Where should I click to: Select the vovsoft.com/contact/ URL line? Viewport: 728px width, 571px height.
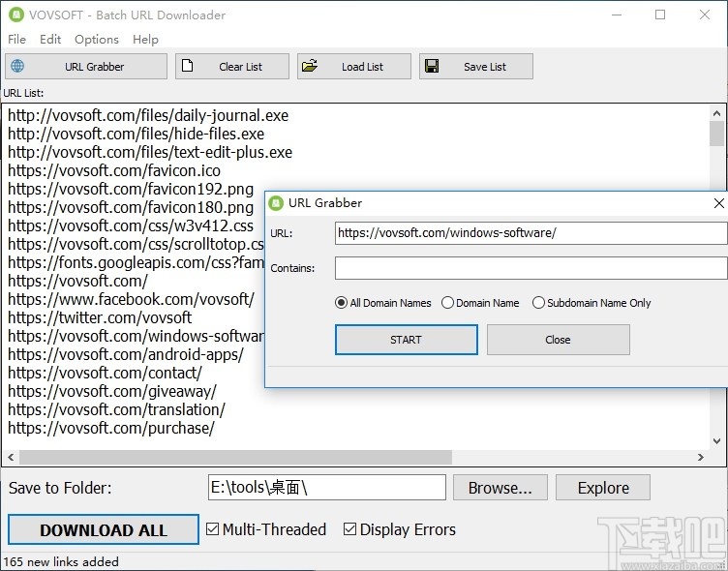[x=105, y=373]
